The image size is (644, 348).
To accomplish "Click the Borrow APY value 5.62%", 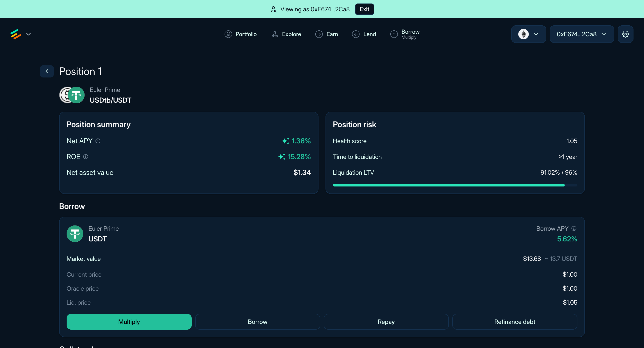I will click(567, 239).
